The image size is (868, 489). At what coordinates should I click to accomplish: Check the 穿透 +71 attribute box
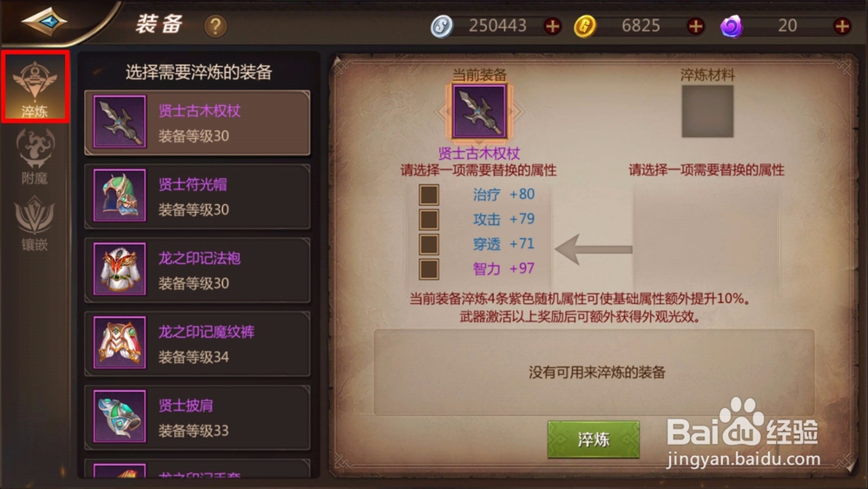[x=429, y=244]
